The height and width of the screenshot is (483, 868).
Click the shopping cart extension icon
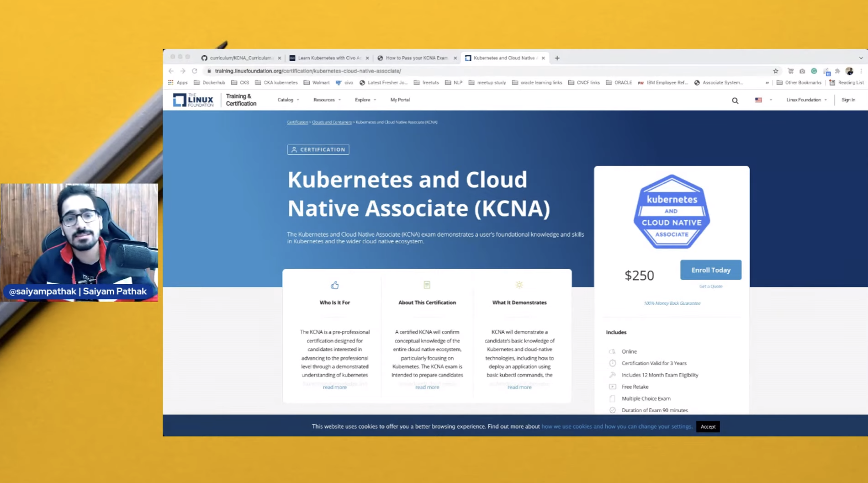tap(790, 71)
